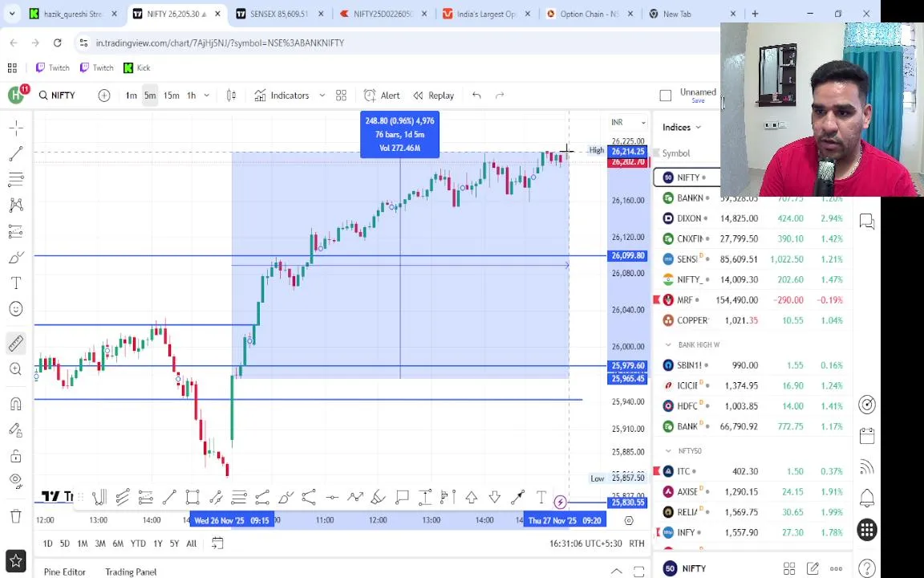
Task: Open the target ideas sidebar icon
Action: (x=867, y=405)
